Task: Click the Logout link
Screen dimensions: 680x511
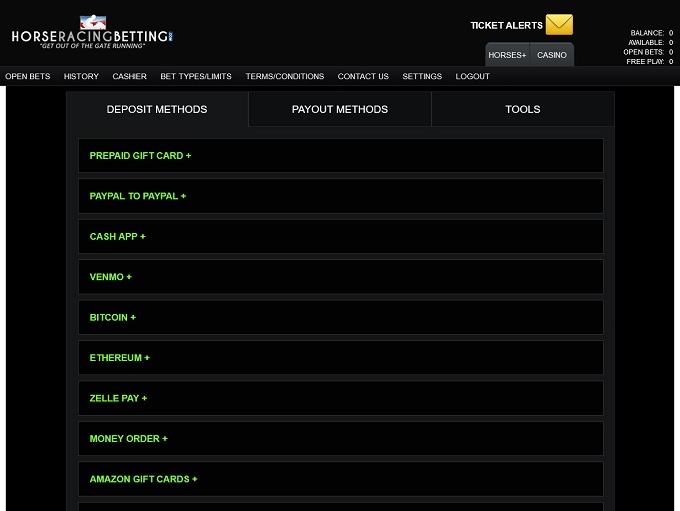Action: click(472, 76)
